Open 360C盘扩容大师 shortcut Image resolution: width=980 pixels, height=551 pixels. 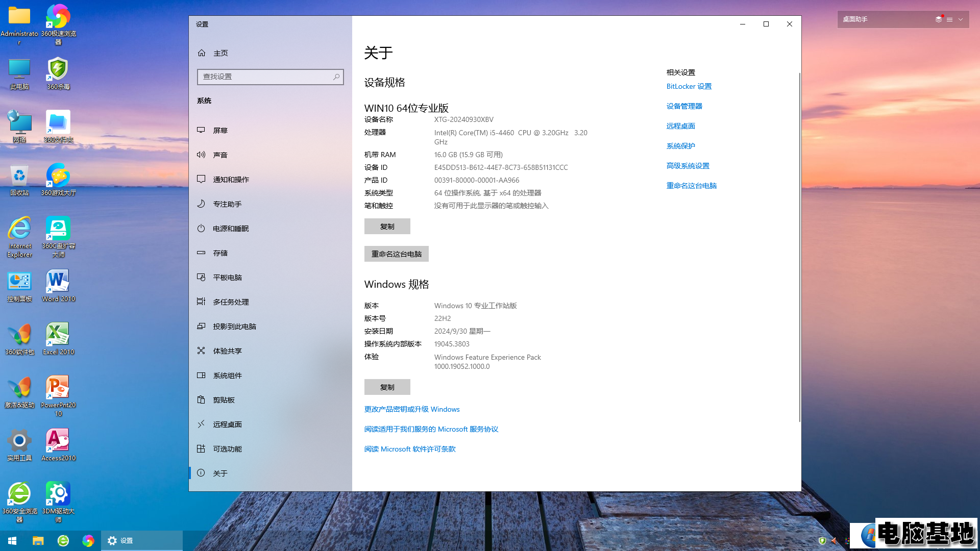point(58,237)
